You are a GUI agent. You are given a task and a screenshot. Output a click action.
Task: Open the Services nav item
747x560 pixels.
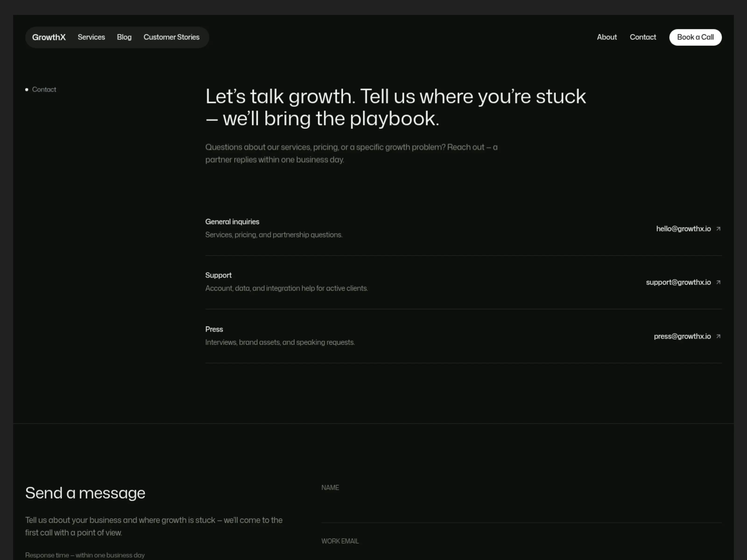pos(91,37)
